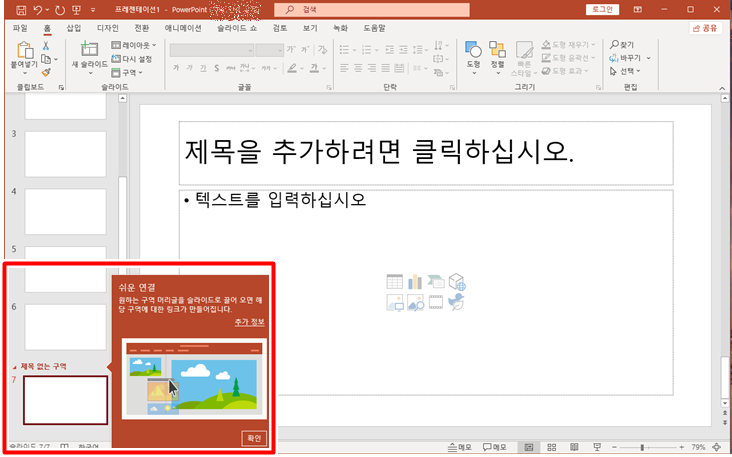Open the 구역 section dropdown
This screenshot has height=457, width=732.
127,73
